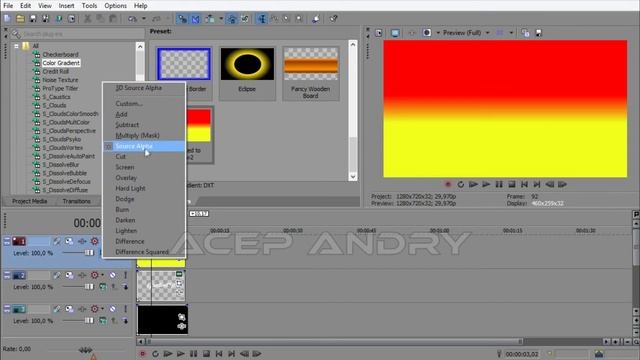Click track 2 Mute icon

click(113, 275)
